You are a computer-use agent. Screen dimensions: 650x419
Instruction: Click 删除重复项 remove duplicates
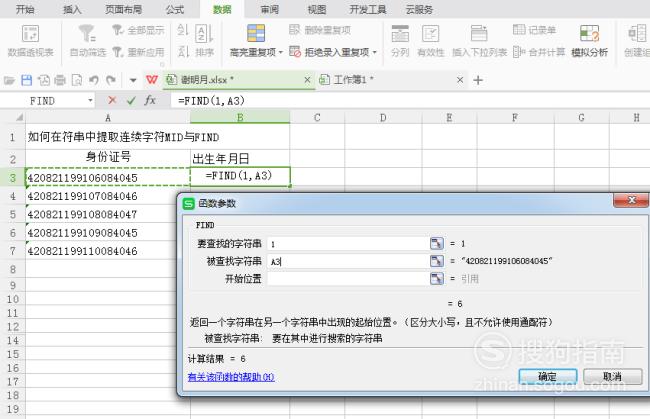320,30
